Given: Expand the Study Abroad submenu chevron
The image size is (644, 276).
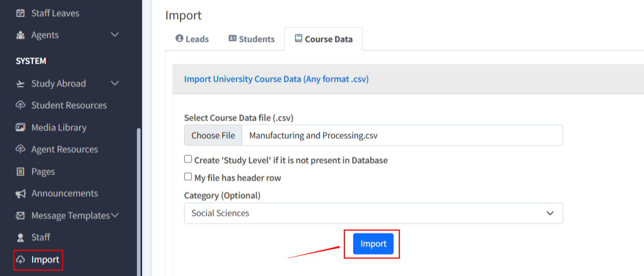Looking at the screenshot, I should [x=115, y=83].
